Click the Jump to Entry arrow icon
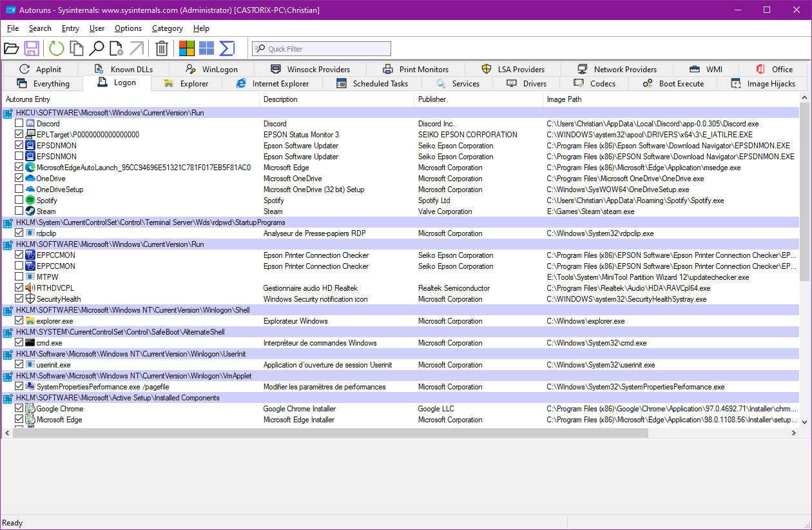 point(137,48)
